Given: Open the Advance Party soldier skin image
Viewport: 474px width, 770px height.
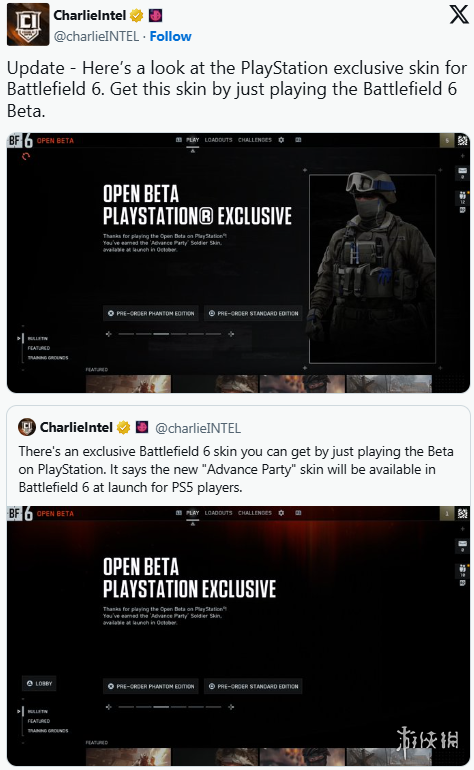Looking at the screenshot, I should click(x=372, y=268).
